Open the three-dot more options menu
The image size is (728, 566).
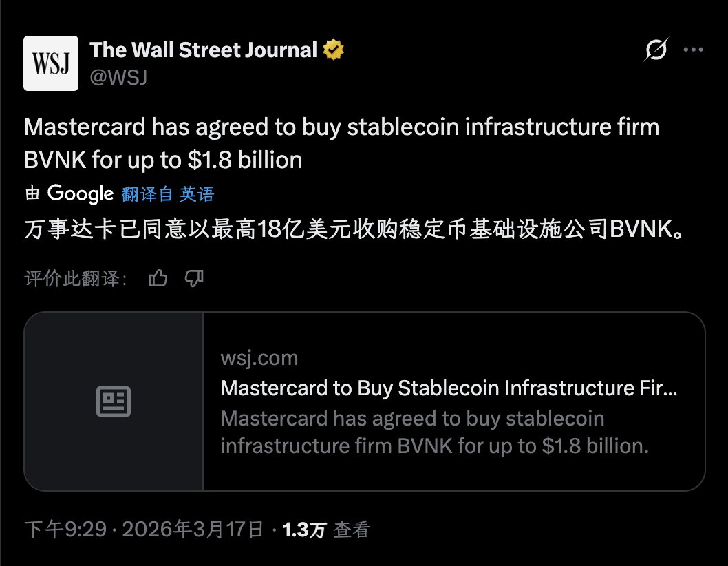pos(692,50)
